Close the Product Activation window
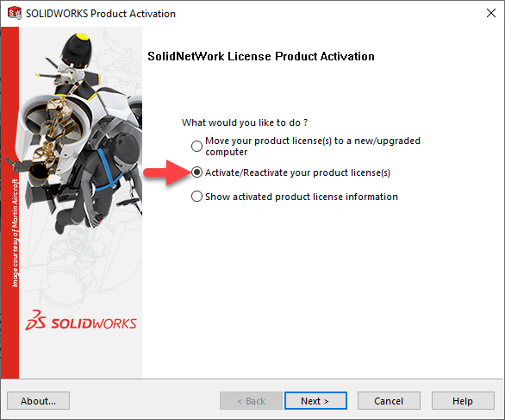505x420 pixels. (x=491, y=13)
